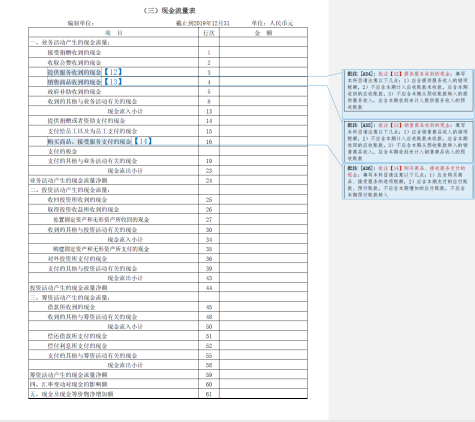This screenshot has width=475, height=422.
Task: Click the comment marker 【14】
Action: (143, 141)
